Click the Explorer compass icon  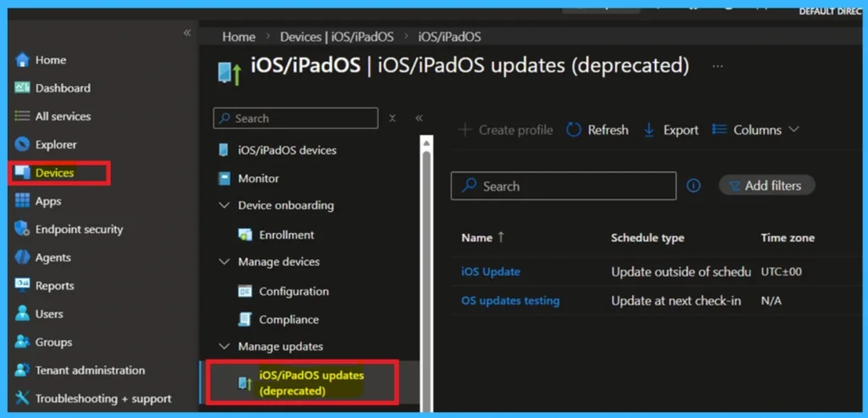tap(22, 144)
